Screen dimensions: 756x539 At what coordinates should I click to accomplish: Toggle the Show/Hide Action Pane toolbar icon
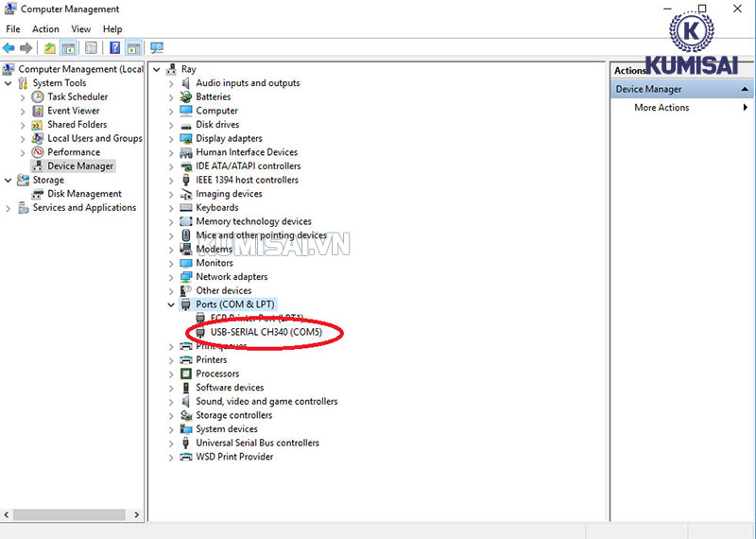pyautogui.click(x=133, y=48)
